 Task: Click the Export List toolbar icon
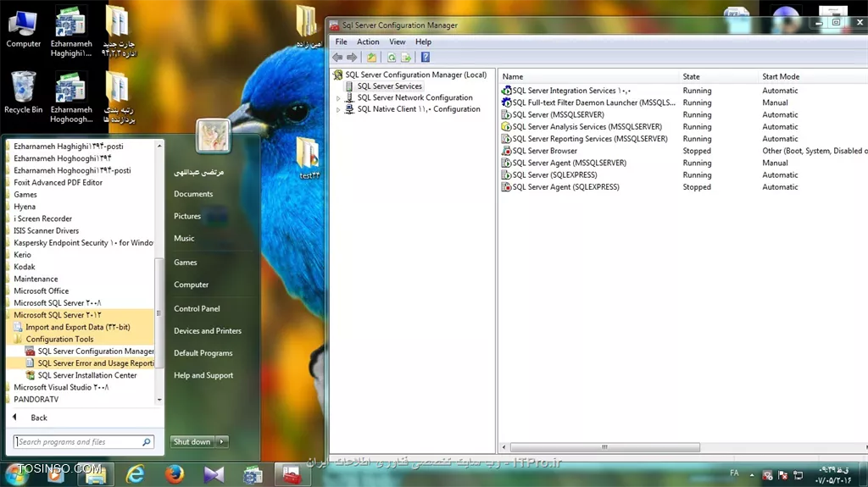(406, 57)
